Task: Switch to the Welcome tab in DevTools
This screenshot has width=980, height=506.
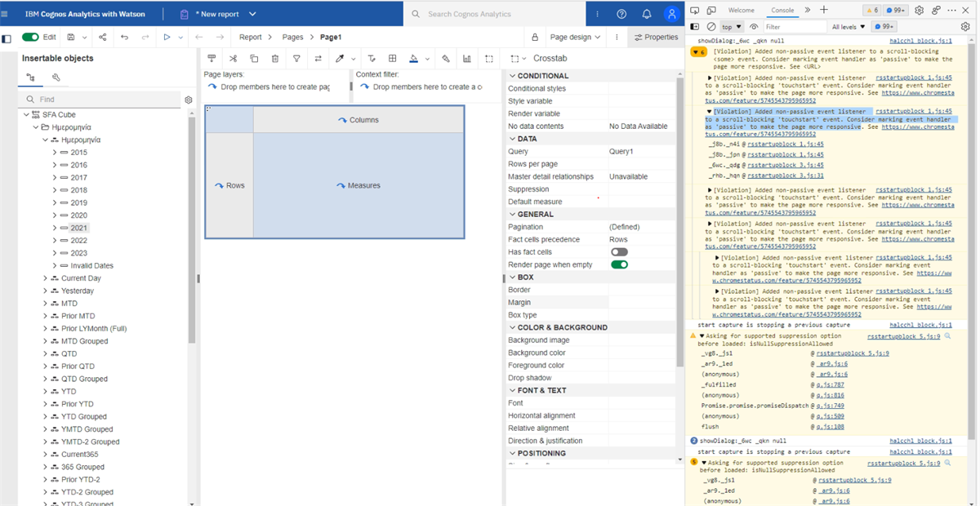Action: (741, 11)
